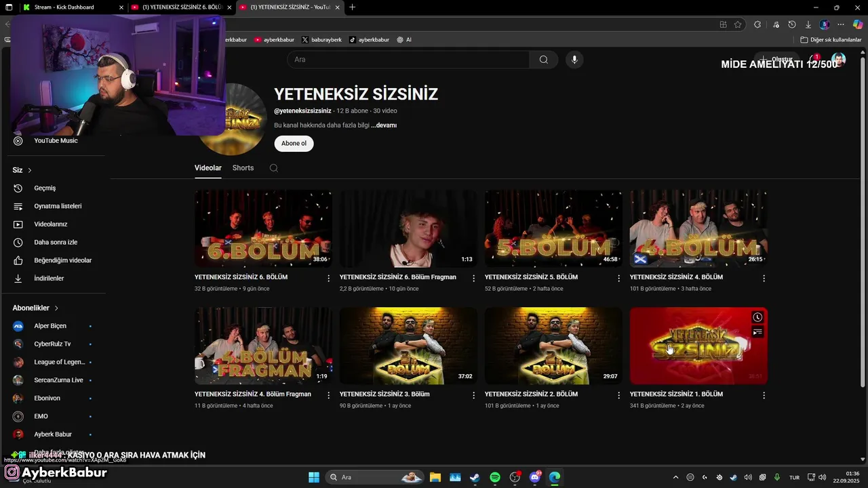
Task: Expand the Abonelikler section chevron
Action: [56, 308]
